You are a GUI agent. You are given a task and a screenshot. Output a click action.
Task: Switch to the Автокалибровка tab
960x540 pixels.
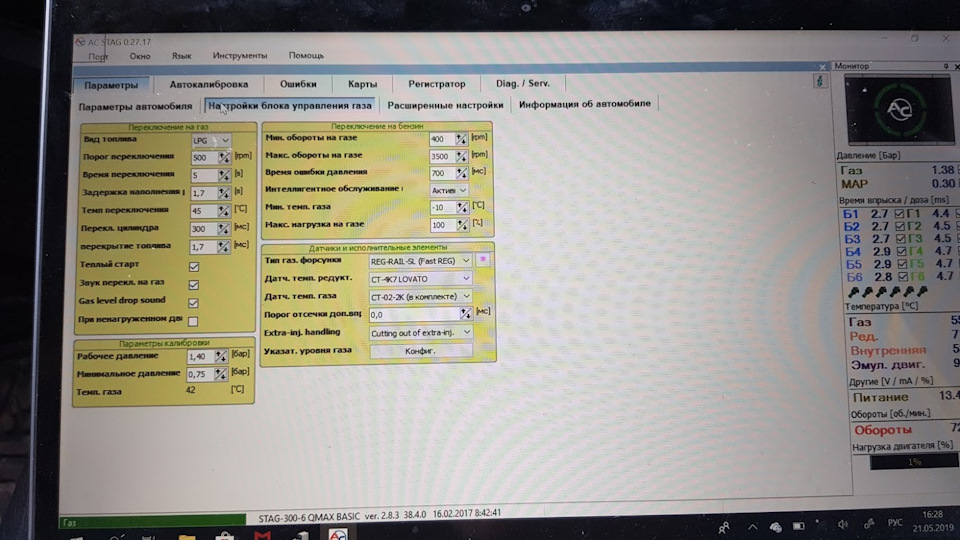[209, 84]
